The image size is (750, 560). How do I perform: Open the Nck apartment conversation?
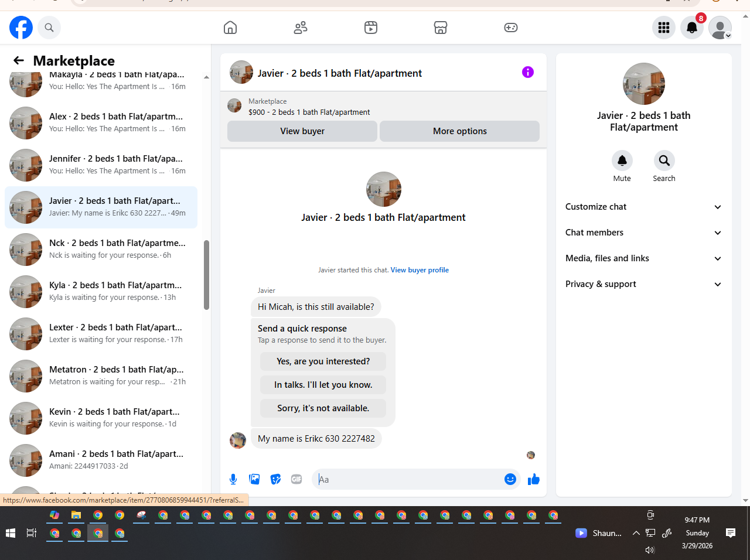point(101,250)
